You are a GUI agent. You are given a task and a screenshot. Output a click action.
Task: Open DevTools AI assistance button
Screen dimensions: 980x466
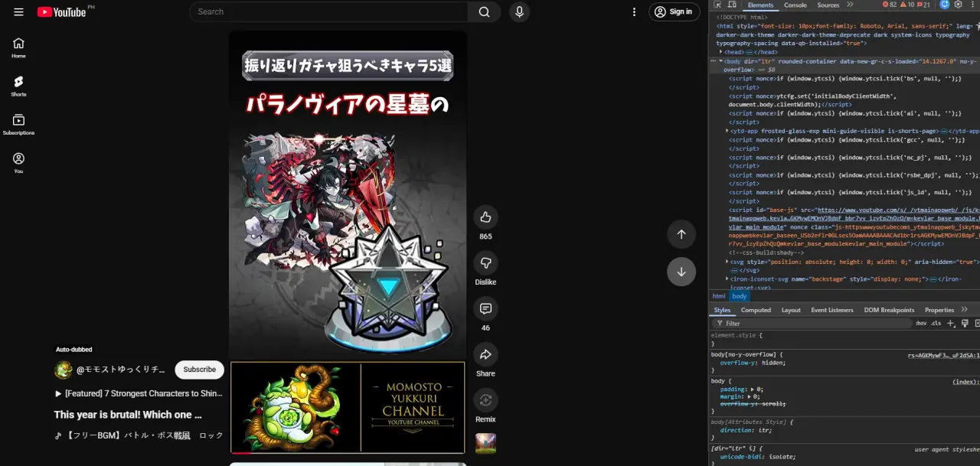tap(945, 5)
